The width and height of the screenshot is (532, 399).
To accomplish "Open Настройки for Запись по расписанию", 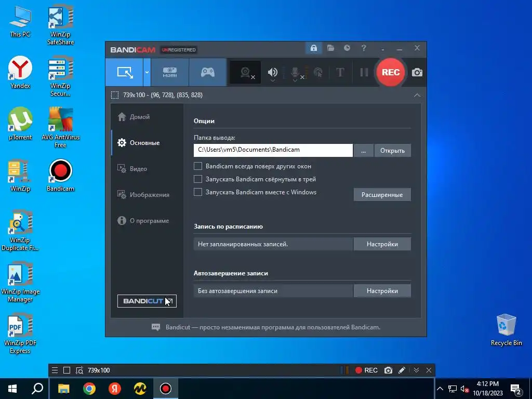I will [x=382, y=244].
